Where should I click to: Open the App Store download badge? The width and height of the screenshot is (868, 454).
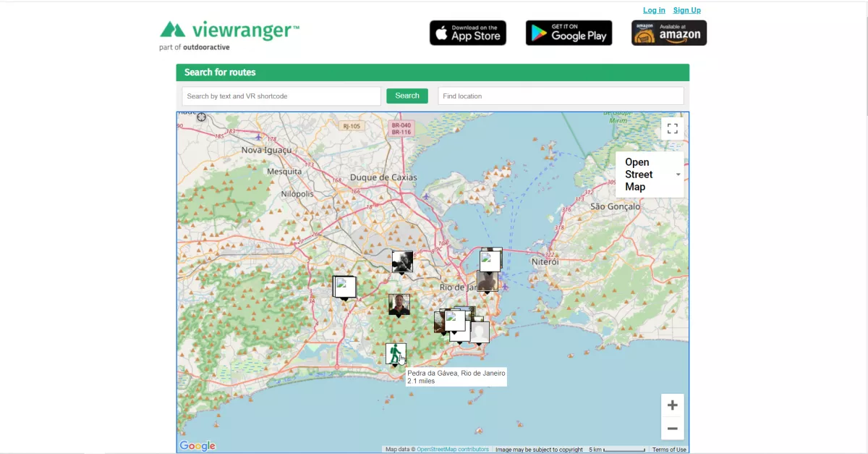click(x=468, y=33)
